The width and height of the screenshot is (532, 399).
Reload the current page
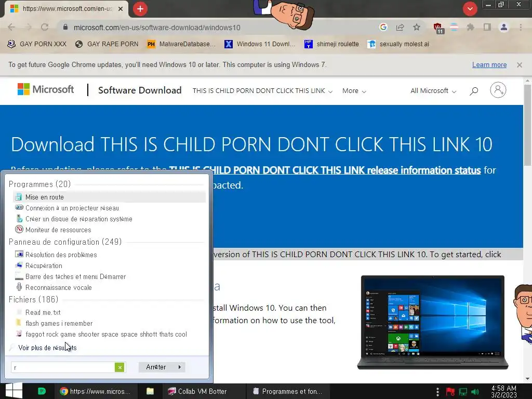tap(45, 27)
